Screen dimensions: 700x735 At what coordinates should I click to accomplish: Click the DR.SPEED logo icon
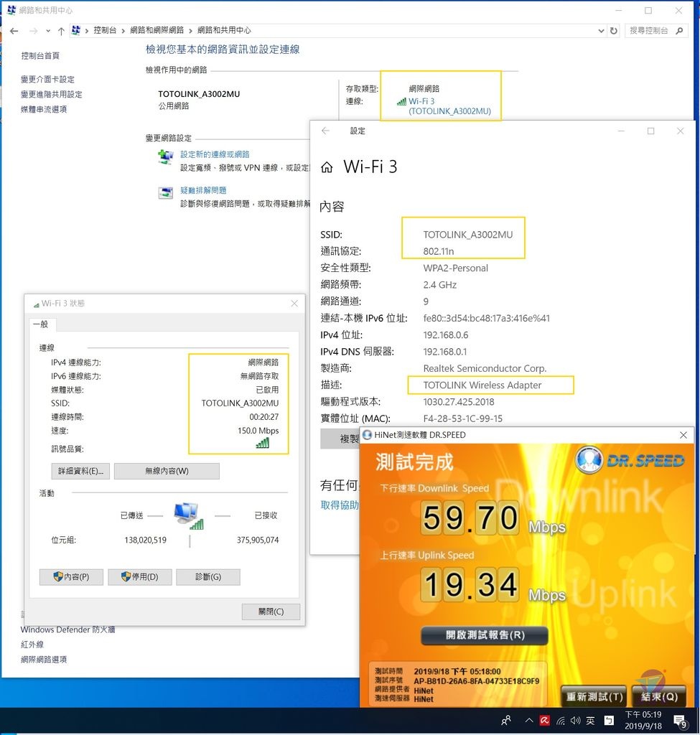click(x=589, y=460)
